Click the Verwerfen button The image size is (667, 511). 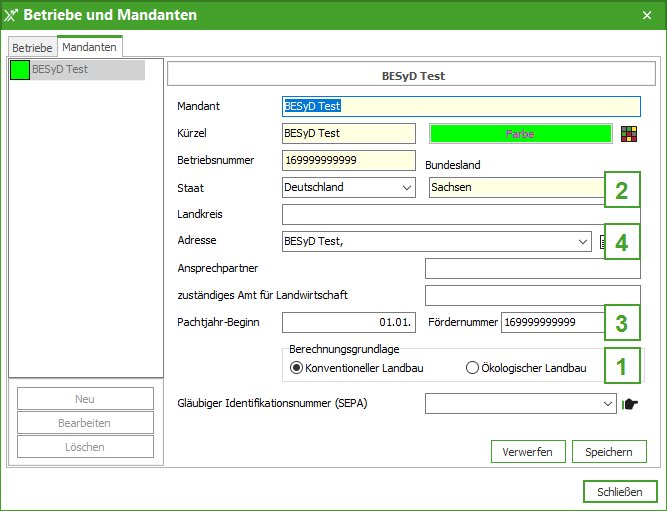(x=528, y=452)
